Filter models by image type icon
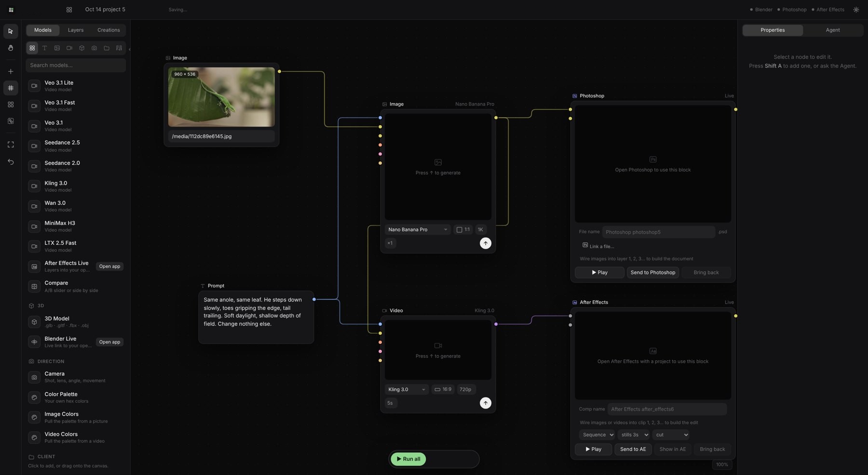Viewport: 868px width, 475px height. click(57, 48)
